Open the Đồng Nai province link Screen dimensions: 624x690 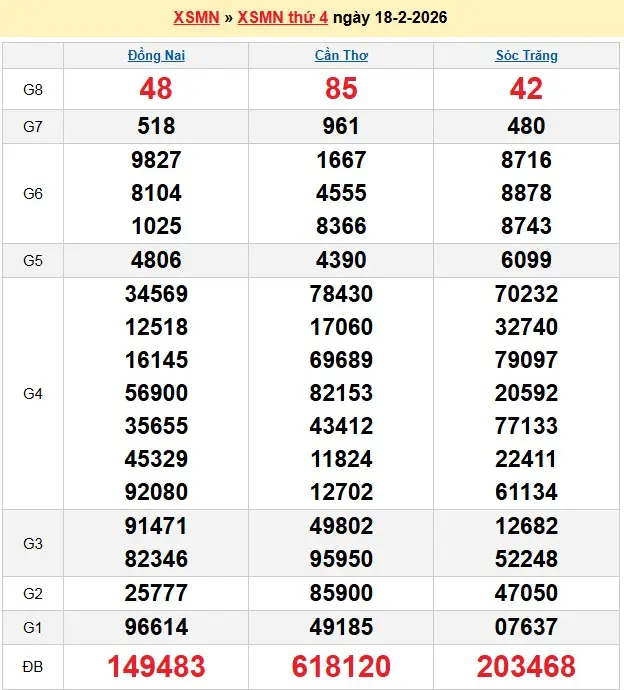156,55
